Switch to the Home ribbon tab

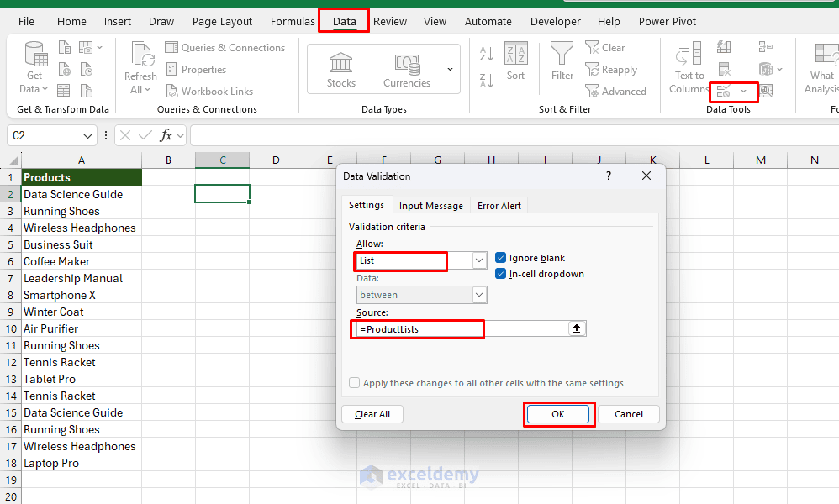71,21
